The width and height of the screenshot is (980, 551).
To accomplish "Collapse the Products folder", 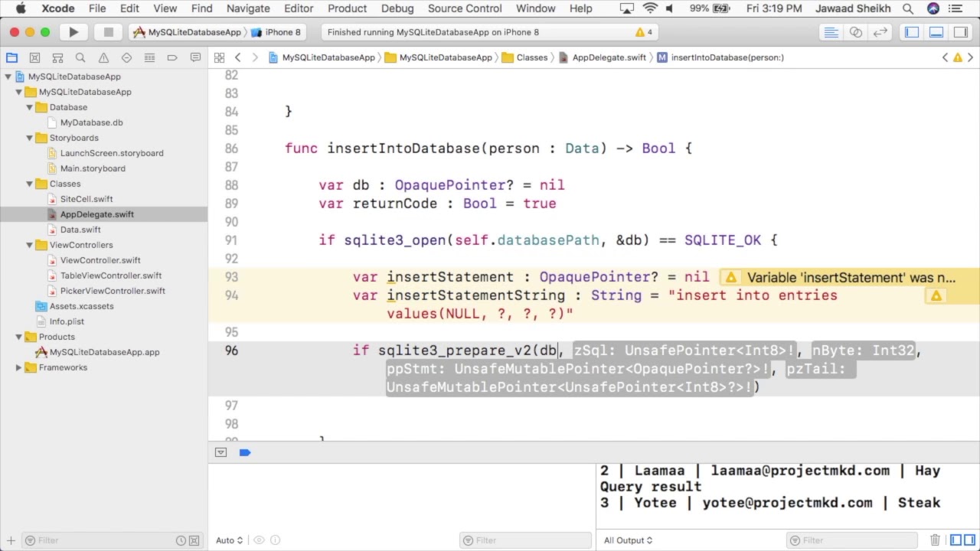I will 18,337.
